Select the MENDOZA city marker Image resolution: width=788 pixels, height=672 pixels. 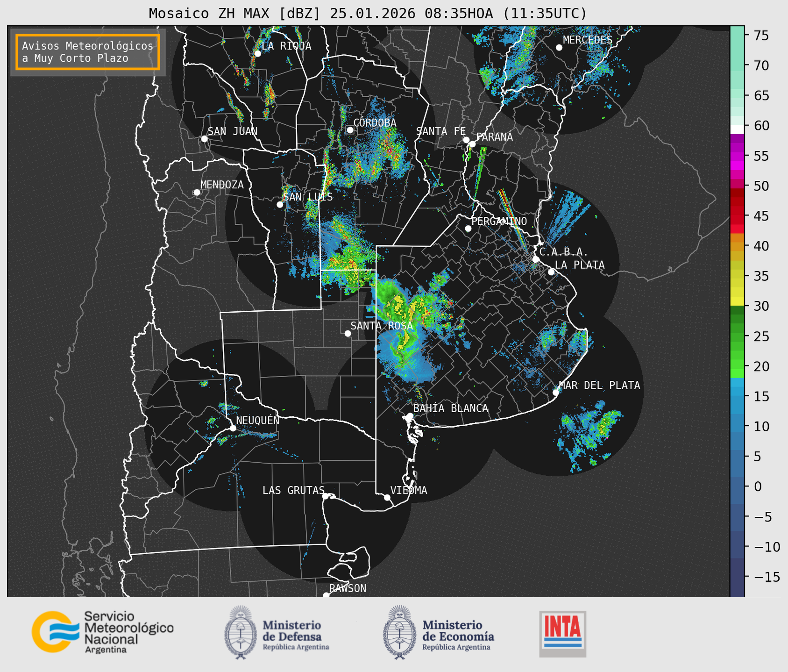click(197, 193)
